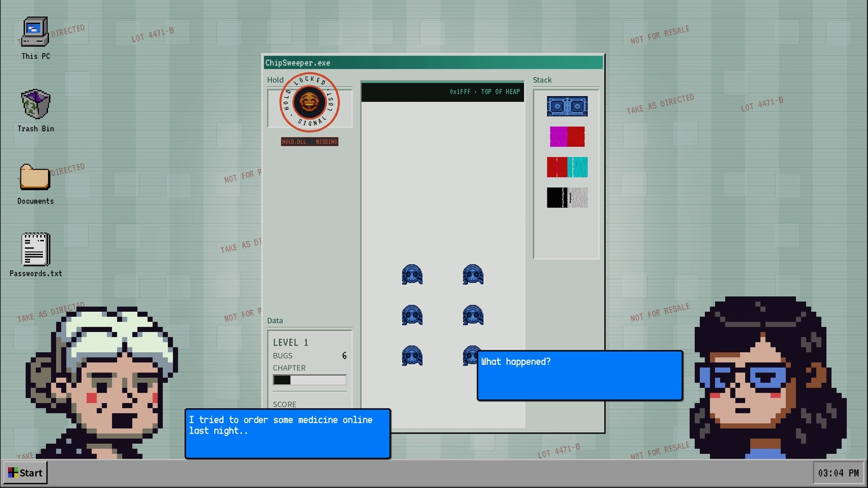Open the This PC desktop icon

point(35,38)
